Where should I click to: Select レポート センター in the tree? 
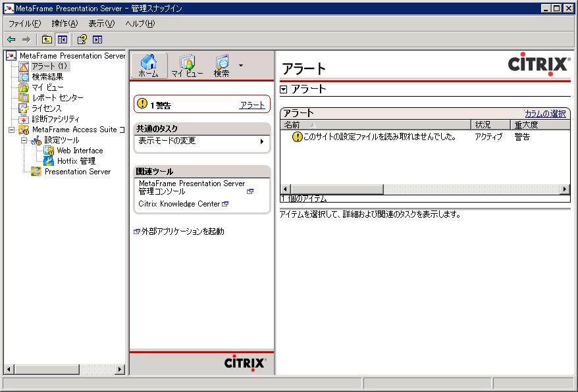pos(58,98)
